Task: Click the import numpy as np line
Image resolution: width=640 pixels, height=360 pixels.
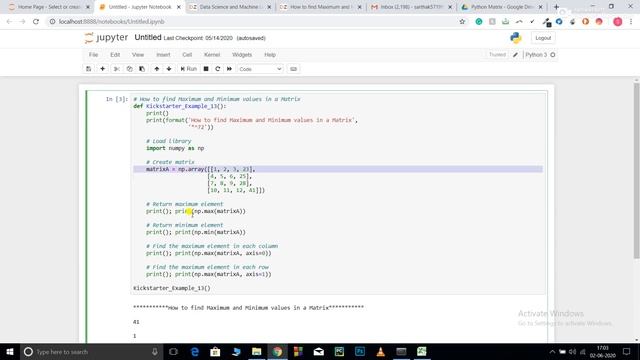Action: [x=175, y=148]
